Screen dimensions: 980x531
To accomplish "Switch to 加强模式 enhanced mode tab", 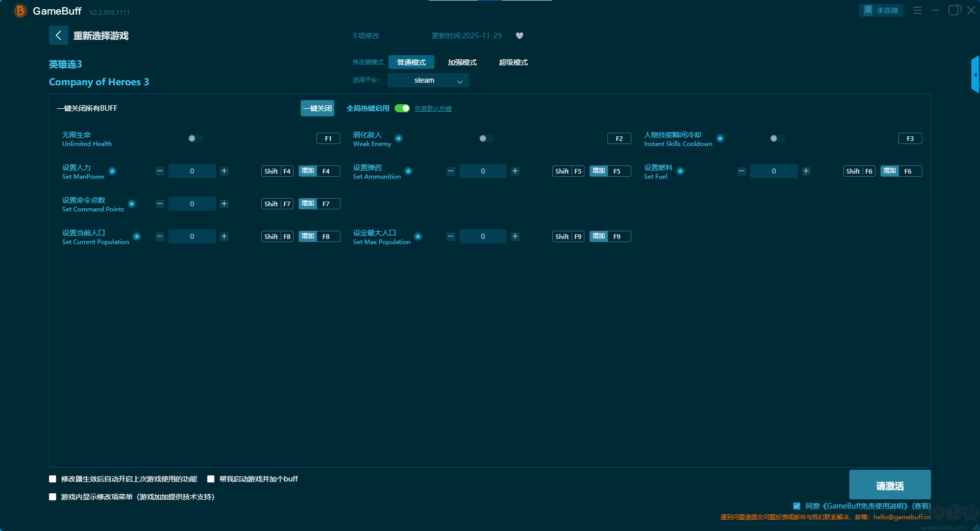I will tap(462, 62).
